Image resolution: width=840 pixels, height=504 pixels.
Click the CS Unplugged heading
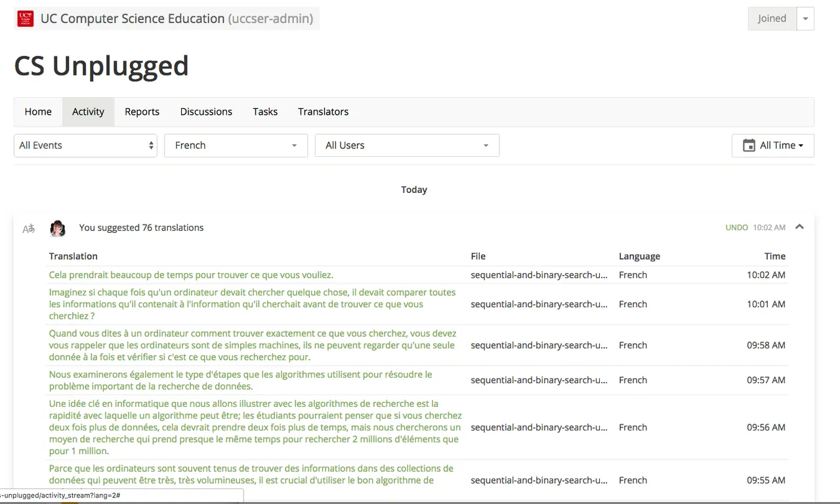101,66
